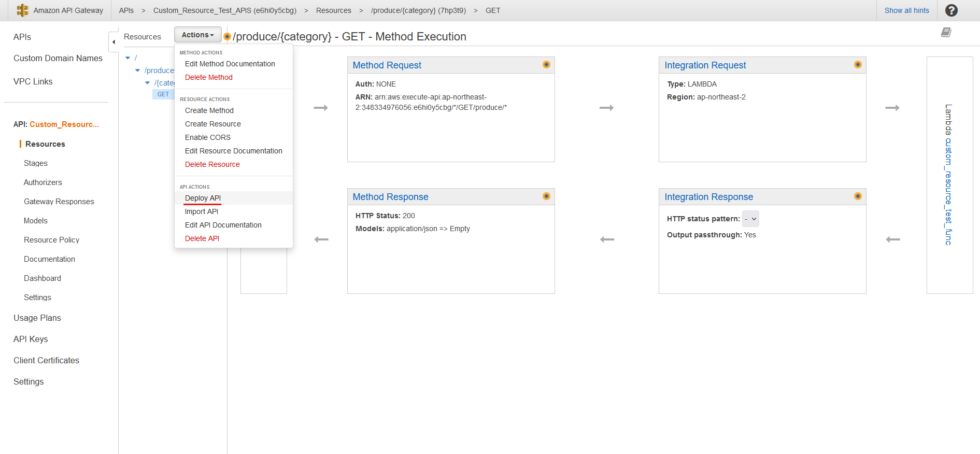Image resolution: width=980 pixels, height=454 pixels.
Task: Click the hint dot in Integration Request
Action: [x=858, y=65]
